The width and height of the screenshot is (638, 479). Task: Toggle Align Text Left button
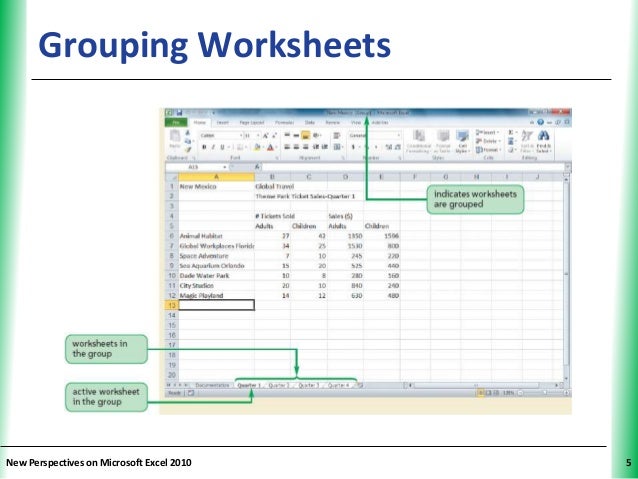[287, 147]
